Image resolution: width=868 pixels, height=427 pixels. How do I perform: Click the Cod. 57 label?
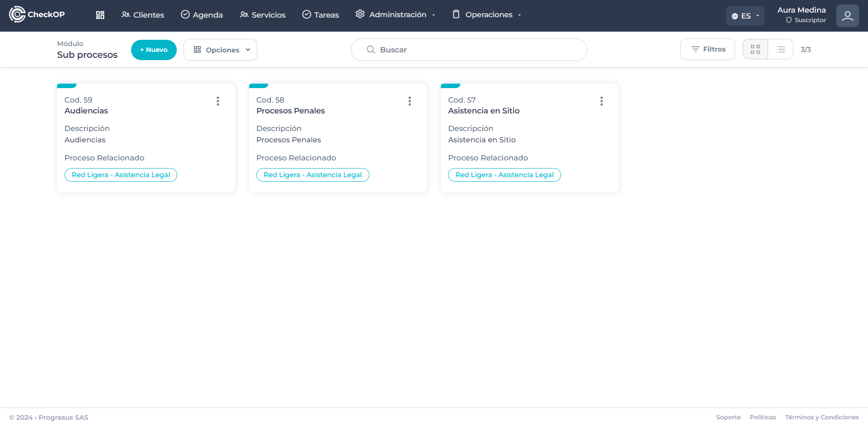tap(462, 100)
